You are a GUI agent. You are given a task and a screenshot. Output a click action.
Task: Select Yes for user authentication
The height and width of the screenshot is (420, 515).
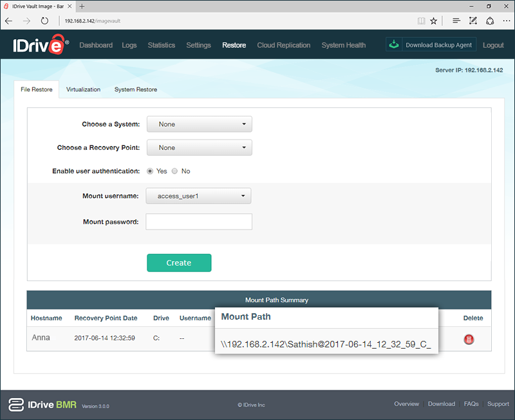pos(149,171)
